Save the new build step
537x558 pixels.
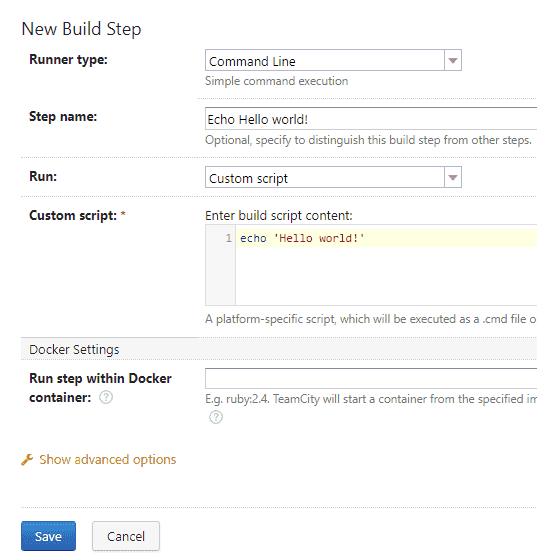[48, 536]
